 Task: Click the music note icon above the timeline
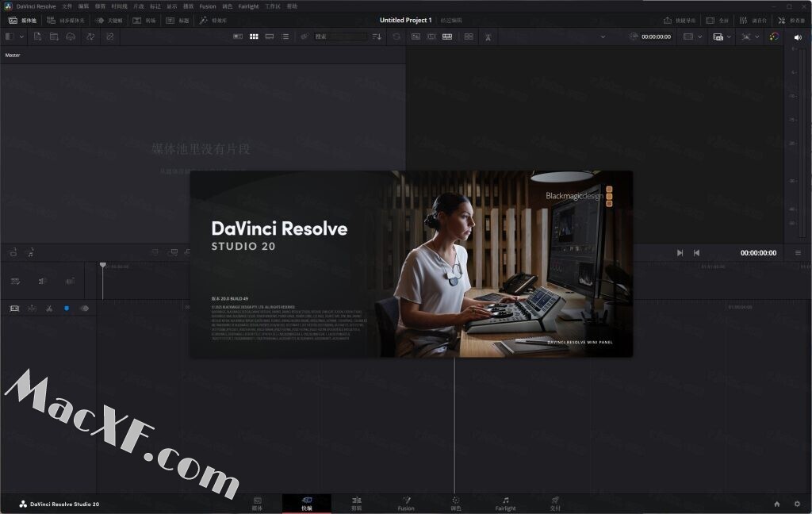(30, 253)
